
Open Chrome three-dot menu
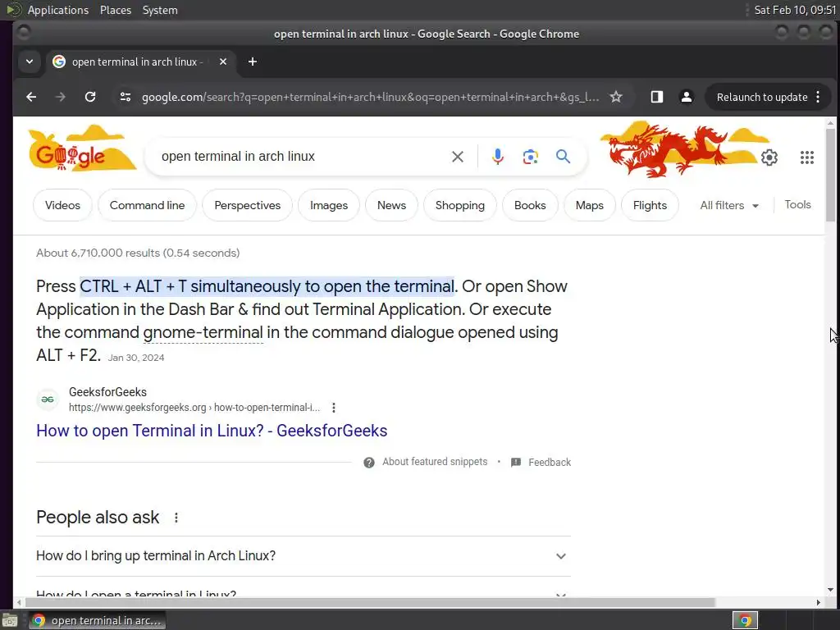click(818, 97)
